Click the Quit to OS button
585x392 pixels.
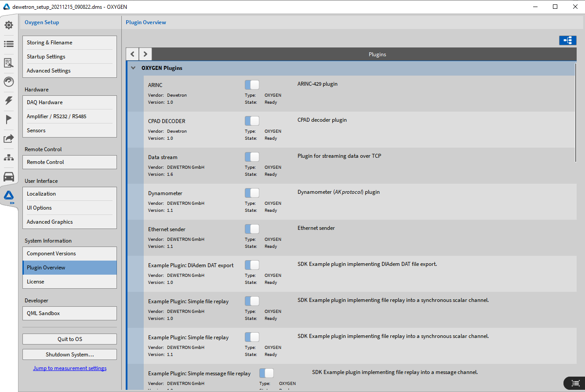(x=69, y=339)
